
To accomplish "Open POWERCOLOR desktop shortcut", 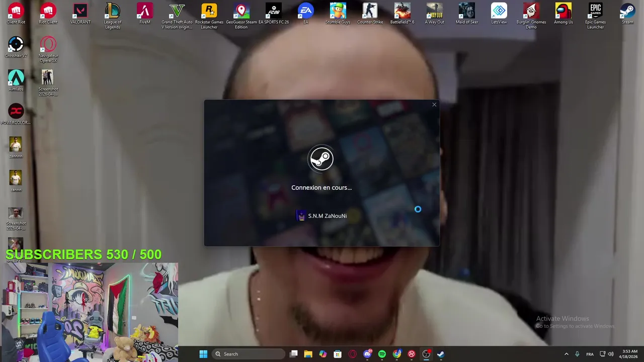I will pyautogui.click(x=16, y=114).
